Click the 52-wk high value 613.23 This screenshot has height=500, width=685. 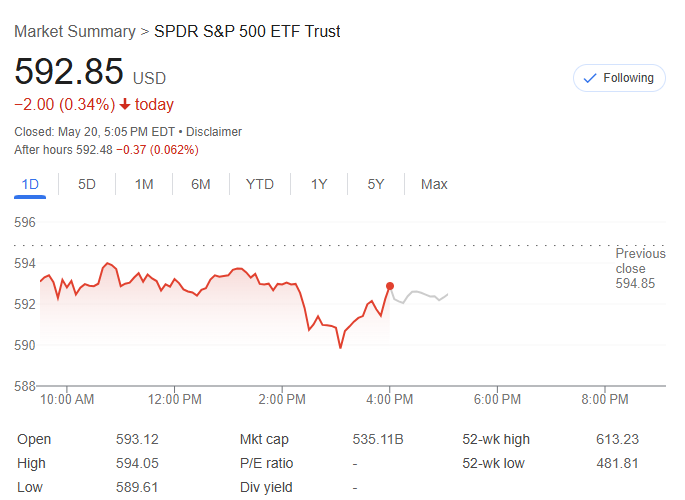tap(617, 439)
